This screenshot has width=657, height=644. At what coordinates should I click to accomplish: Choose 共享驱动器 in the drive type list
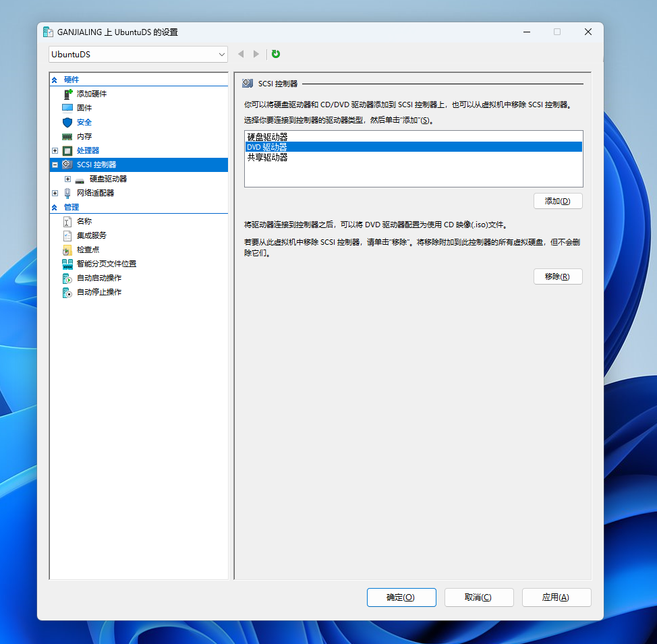click(x=413, y=158)
